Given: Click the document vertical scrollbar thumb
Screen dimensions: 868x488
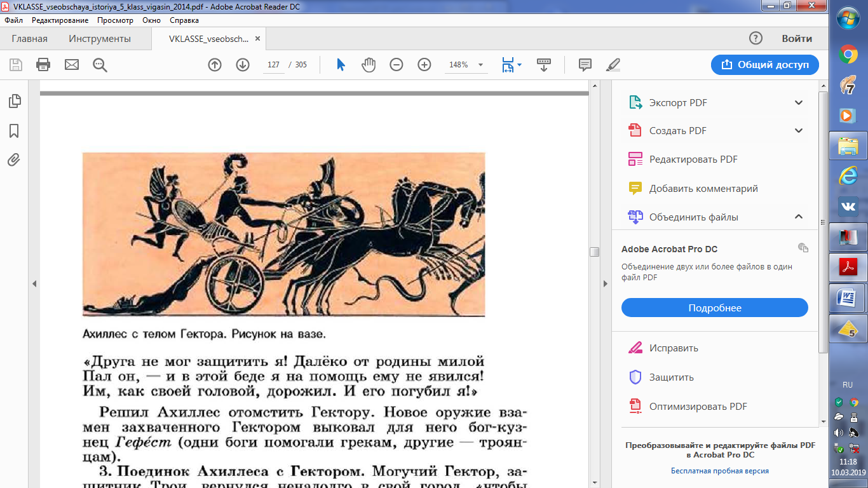Looking at the screenshot, I should tap(594, 252).
